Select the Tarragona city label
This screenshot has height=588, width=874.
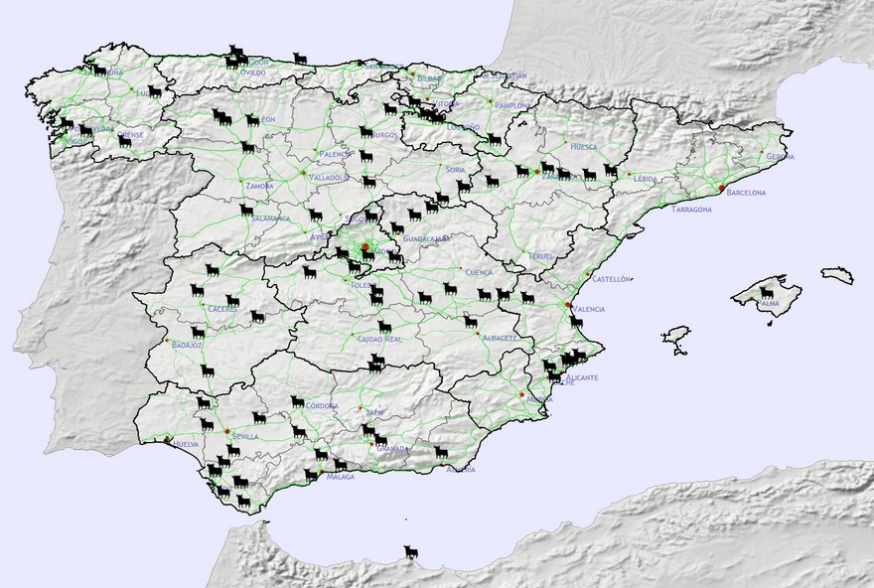click(691, 211)
